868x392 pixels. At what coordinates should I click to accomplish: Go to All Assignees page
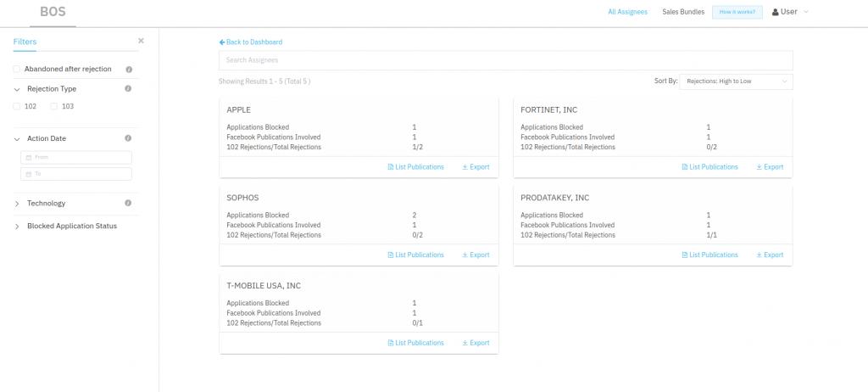628,12
